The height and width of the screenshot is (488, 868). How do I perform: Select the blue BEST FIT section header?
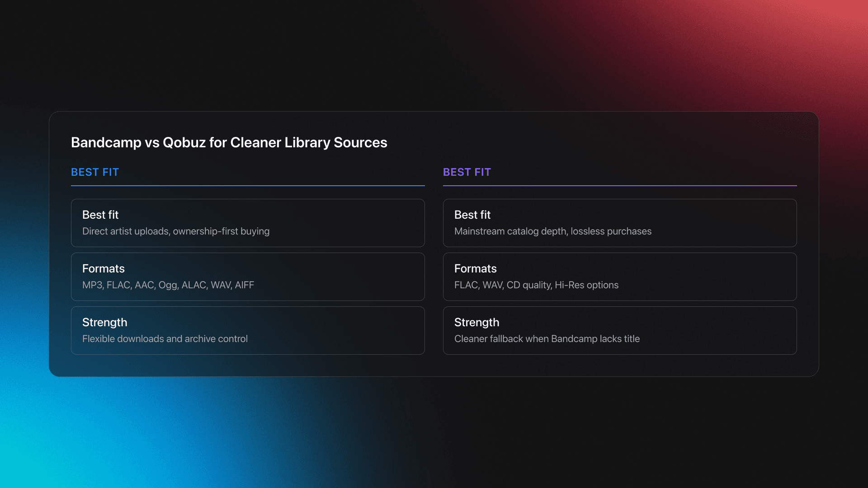click(95, 172)
